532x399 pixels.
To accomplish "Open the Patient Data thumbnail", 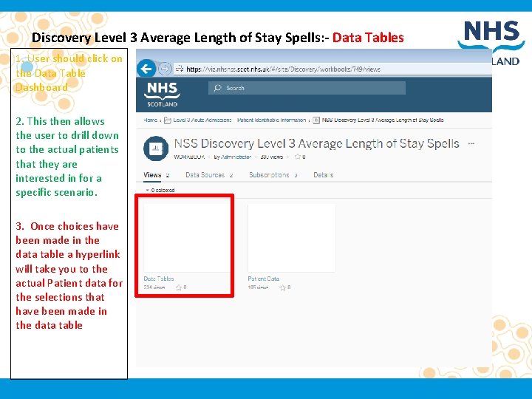I will coord(292,238).
